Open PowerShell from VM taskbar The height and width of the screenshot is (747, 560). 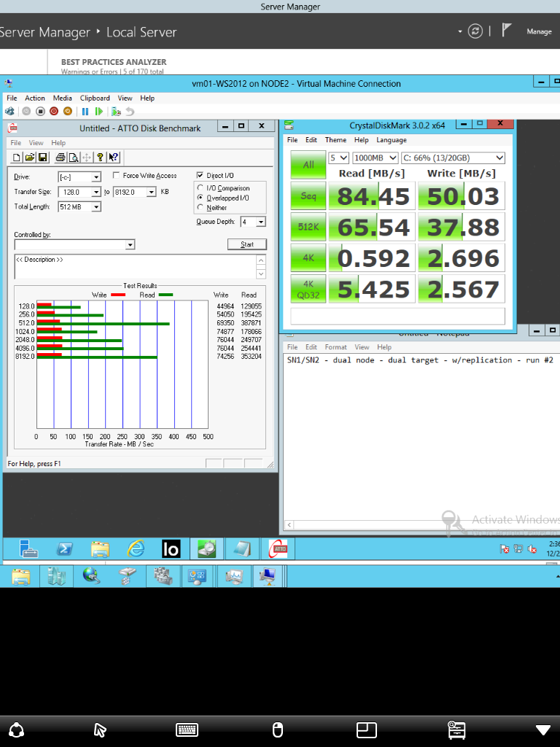tap(64, 549)
